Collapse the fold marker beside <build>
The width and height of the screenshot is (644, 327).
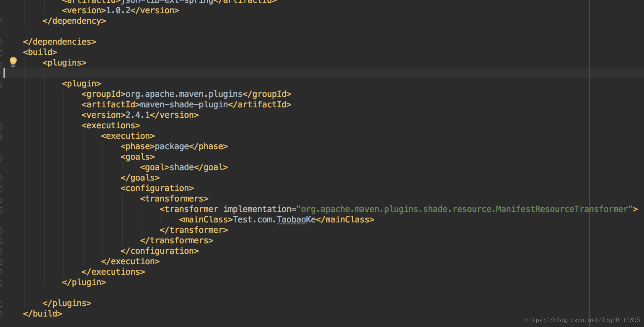point(1,53)
